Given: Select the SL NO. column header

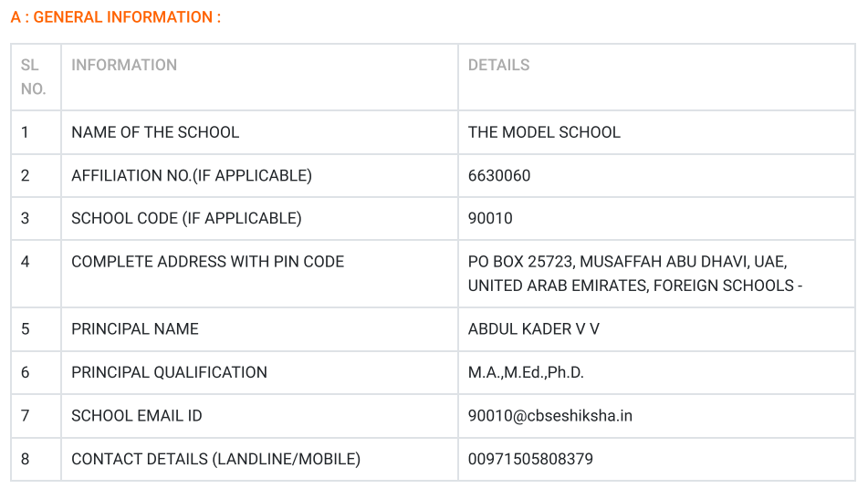Looking at the screenshot, I should click(33, 77).
